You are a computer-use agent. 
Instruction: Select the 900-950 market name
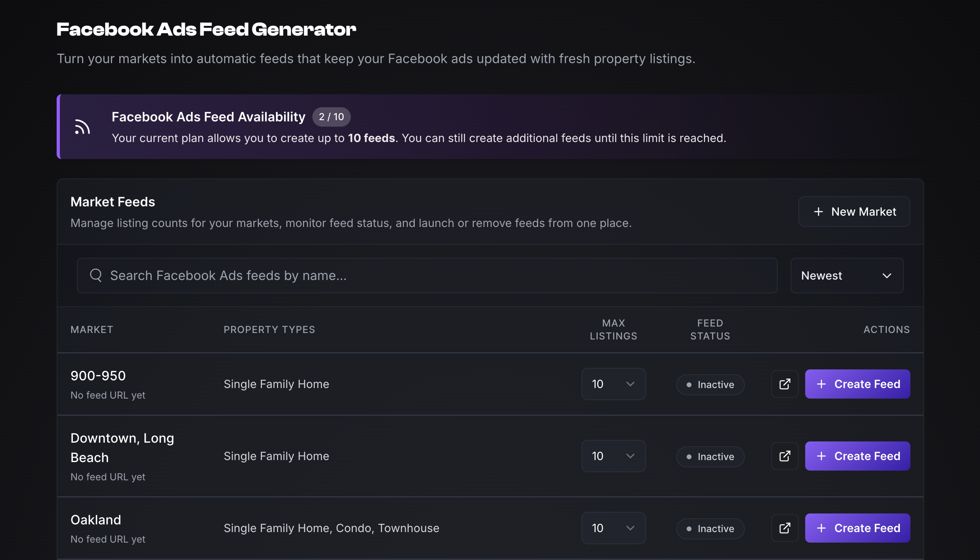pos(98,376)
